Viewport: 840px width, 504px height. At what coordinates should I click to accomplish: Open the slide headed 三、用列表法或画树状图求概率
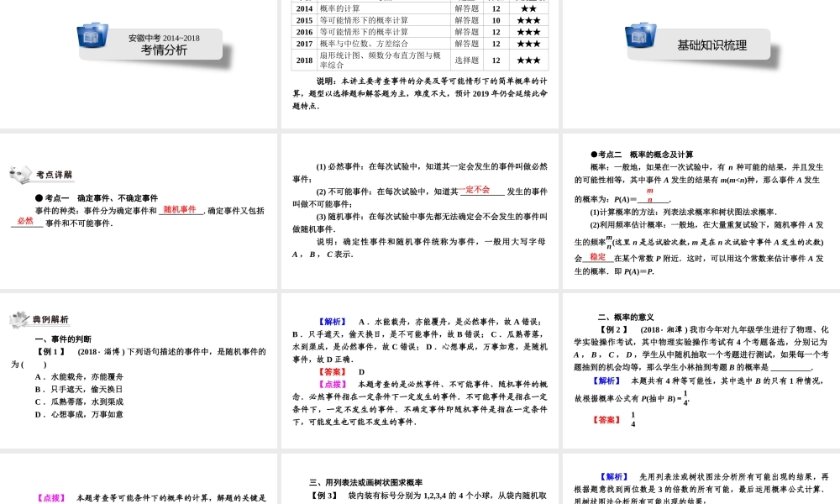pos(420,479)
